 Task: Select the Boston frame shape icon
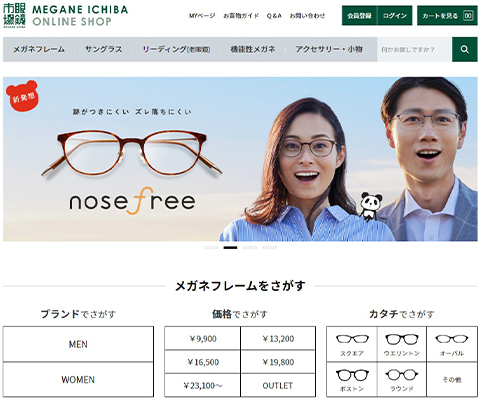click(352, 375)
